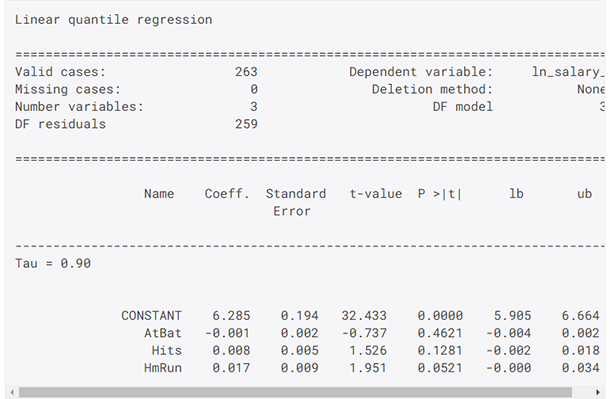Click the "t-value" column header

coord(376,194)
